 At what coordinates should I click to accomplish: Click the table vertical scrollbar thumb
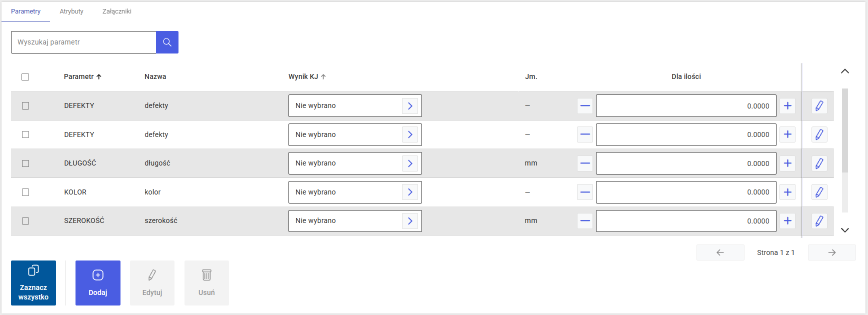845,130
